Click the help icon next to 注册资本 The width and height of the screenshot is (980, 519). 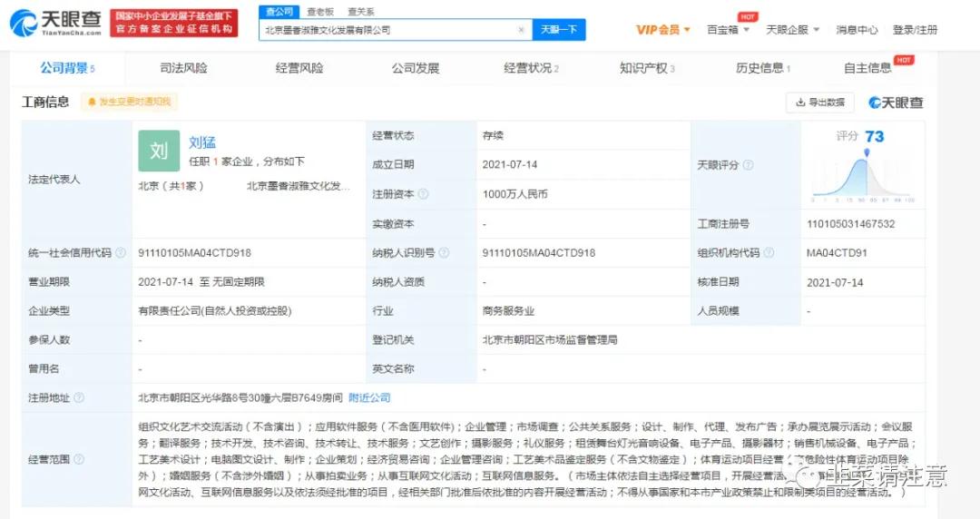tap(423, 194)
